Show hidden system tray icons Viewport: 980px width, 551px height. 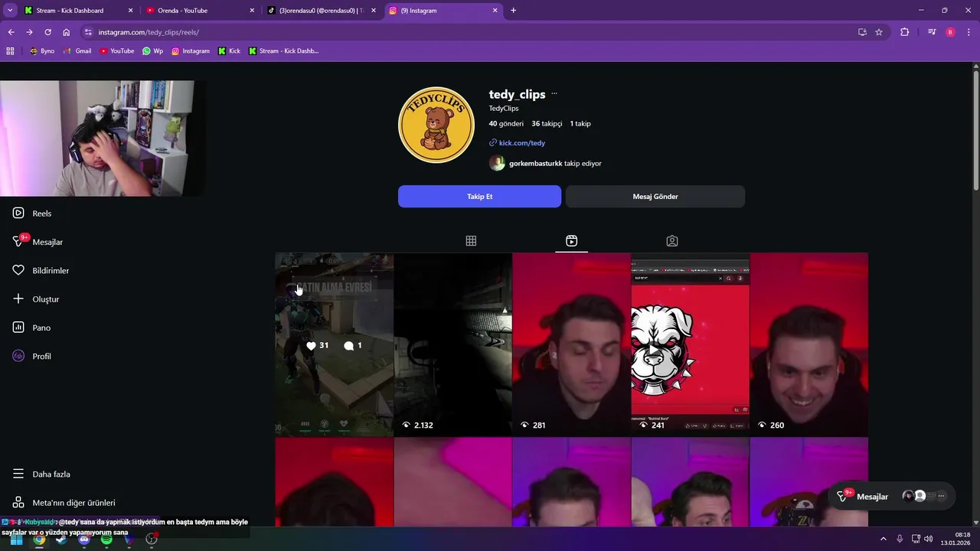pos(884,540)
